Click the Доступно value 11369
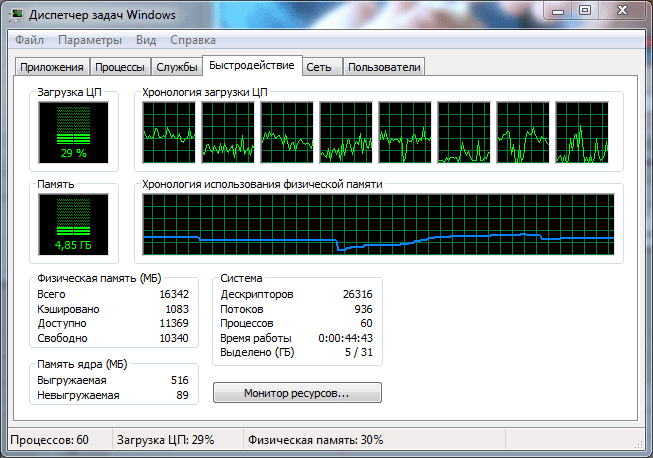 click(174, 323)
